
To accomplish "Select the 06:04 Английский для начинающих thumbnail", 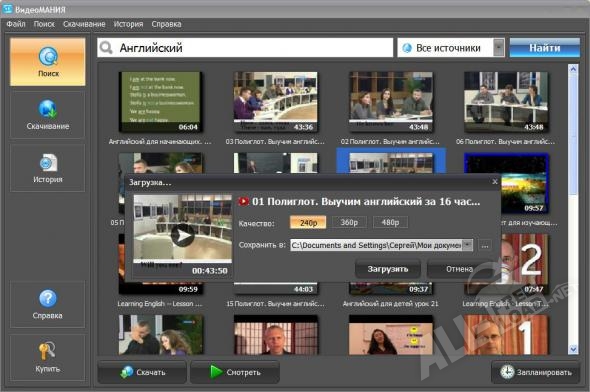I will point(161,102).
